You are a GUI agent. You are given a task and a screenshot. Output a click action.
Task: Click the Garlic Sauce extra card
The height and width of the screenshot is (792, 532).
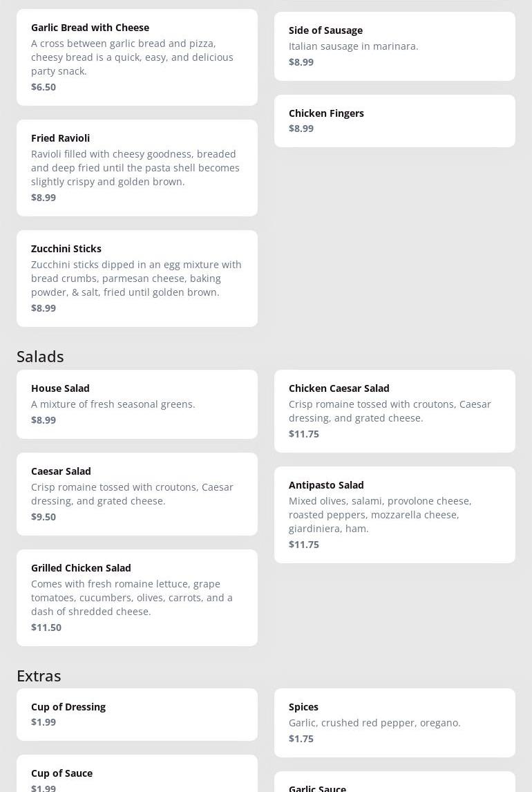[x=395, y=785]
